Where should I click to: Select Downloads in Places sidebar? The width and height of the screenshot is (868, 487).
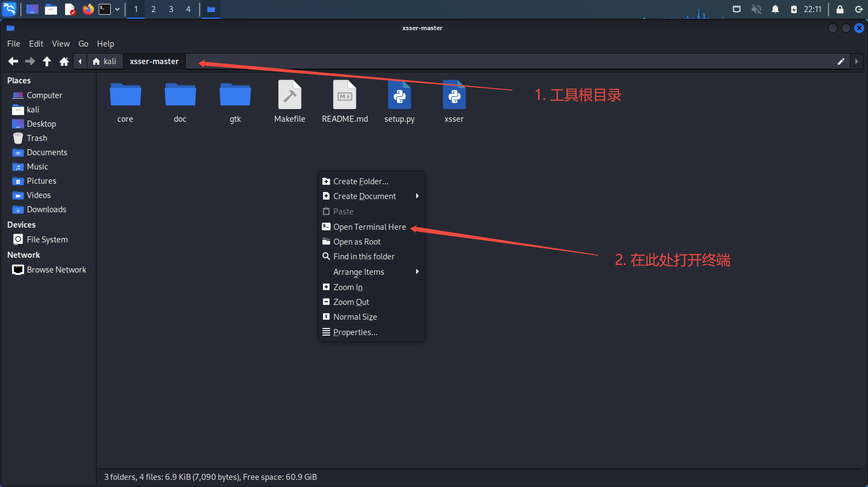pyautogui.click(x=46, y=209)
